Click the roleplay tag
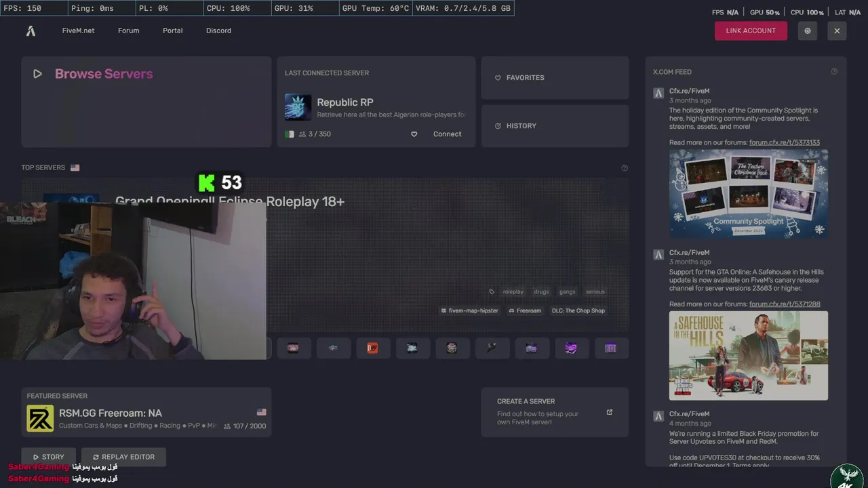This screenshot has width=868, height=488. [513, 292]
